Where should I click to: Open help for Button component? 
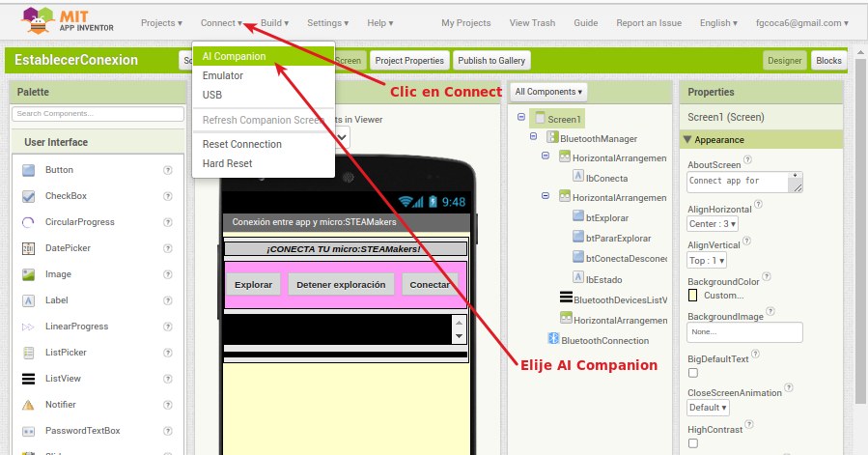click(x=168, y=170)
